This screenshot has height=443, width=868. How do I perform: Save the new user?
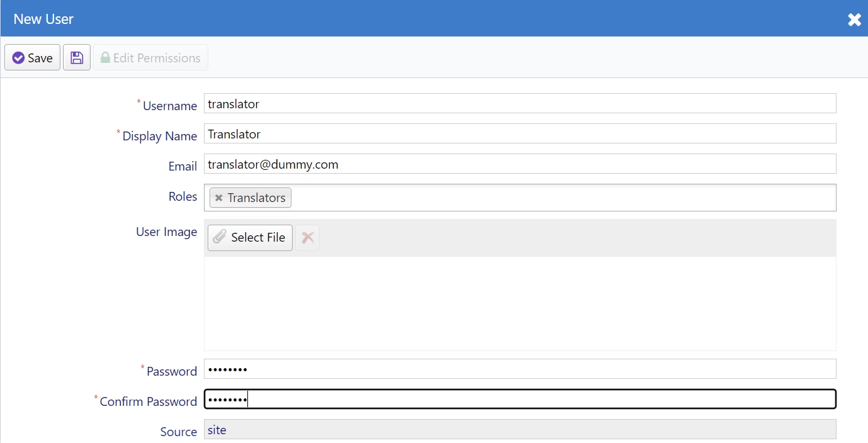pyautogui.click(x=32, y=57)
